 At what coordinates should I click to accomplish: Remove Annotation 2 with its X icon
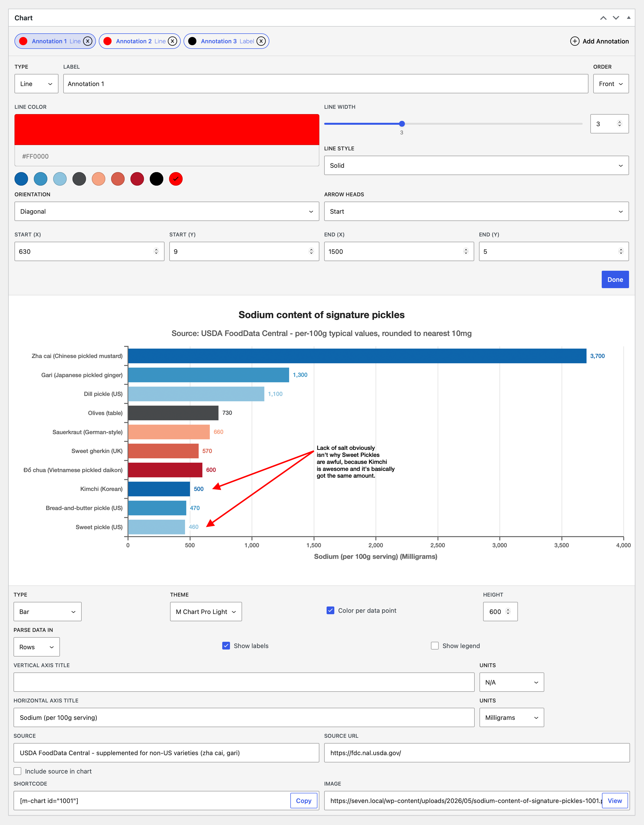point(172,41)
